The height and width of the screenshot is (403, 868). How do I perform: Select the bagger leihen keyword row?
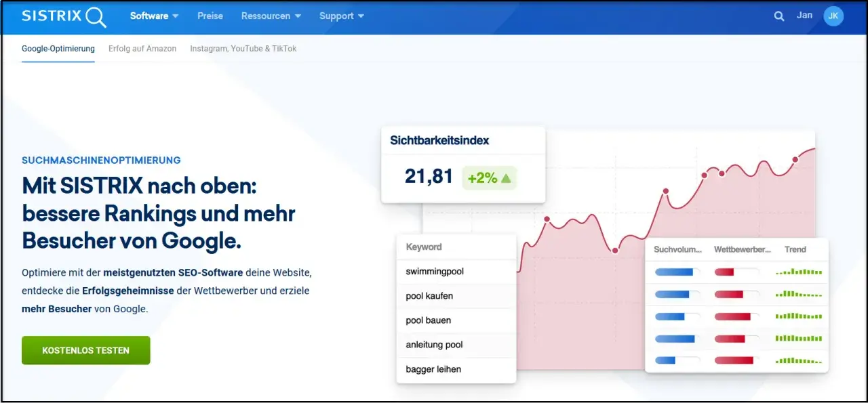pyautogui.click(x=456, y=369)
